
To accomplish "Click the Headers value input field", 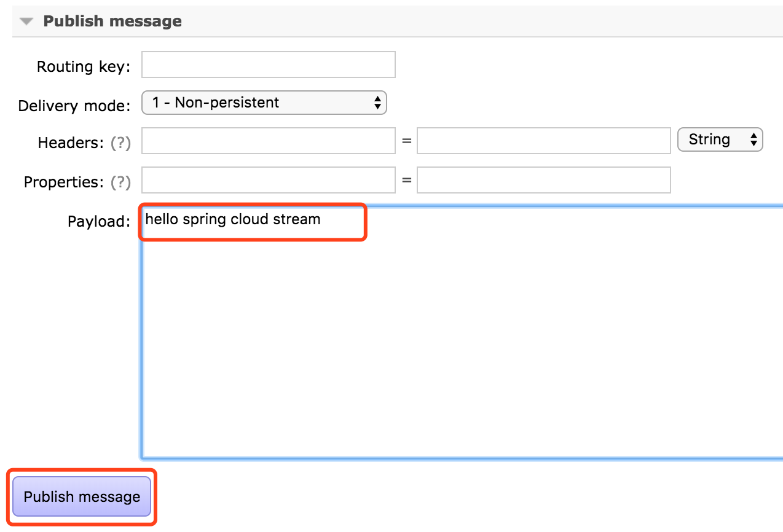I will coord(544,141).
